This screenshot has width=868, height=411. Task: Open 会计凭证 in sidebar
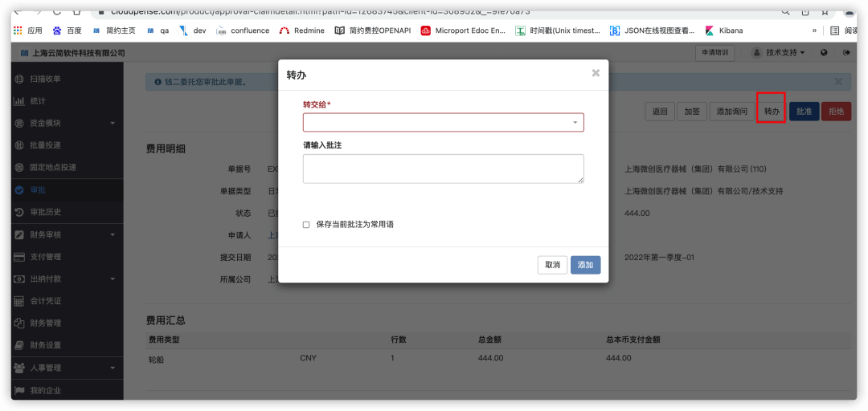pos(67,301)
